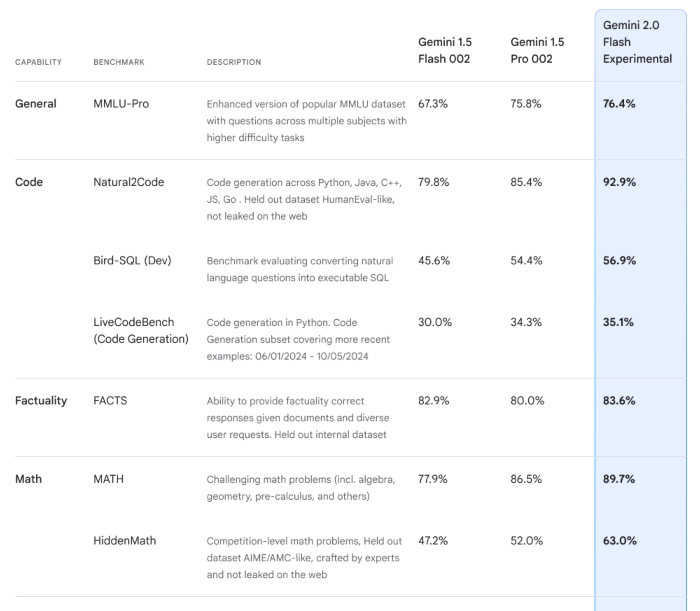This screenshot has height=611, width=700.
Task: Click the DESCRIPTION column header
Action: click(x=234, y=62)
